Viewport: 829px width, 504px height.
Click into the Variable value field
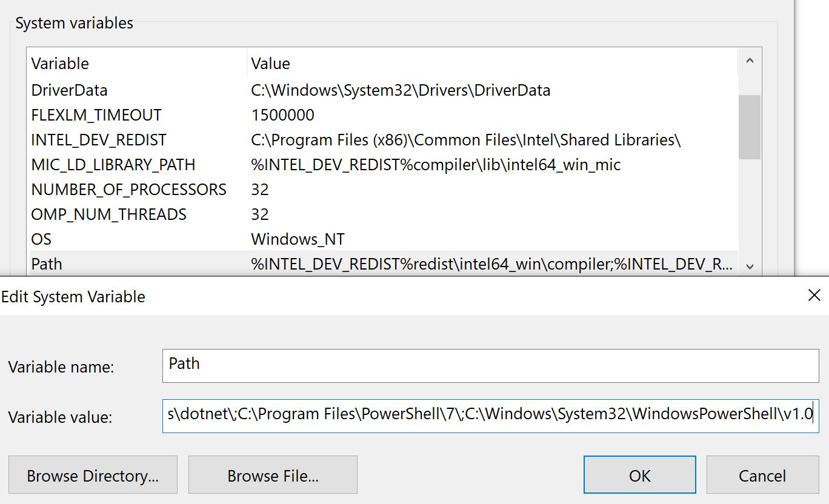click(490, 416)
